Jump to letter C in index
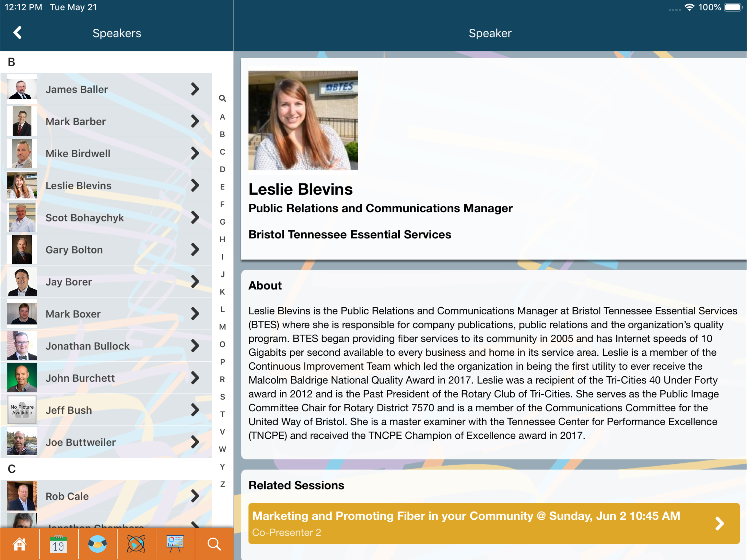Viewport: 747px width, 560px height. 222,152
